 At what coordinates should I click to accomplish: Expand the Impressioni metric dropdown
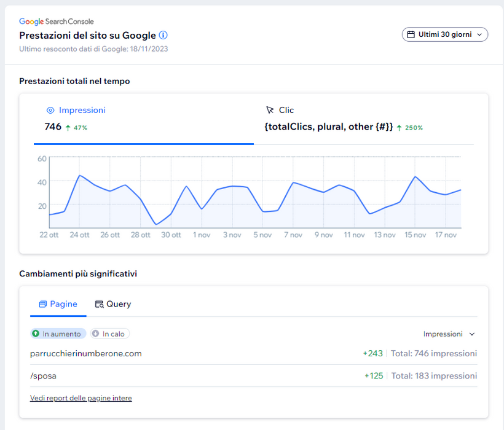click(x=449, y=334)
